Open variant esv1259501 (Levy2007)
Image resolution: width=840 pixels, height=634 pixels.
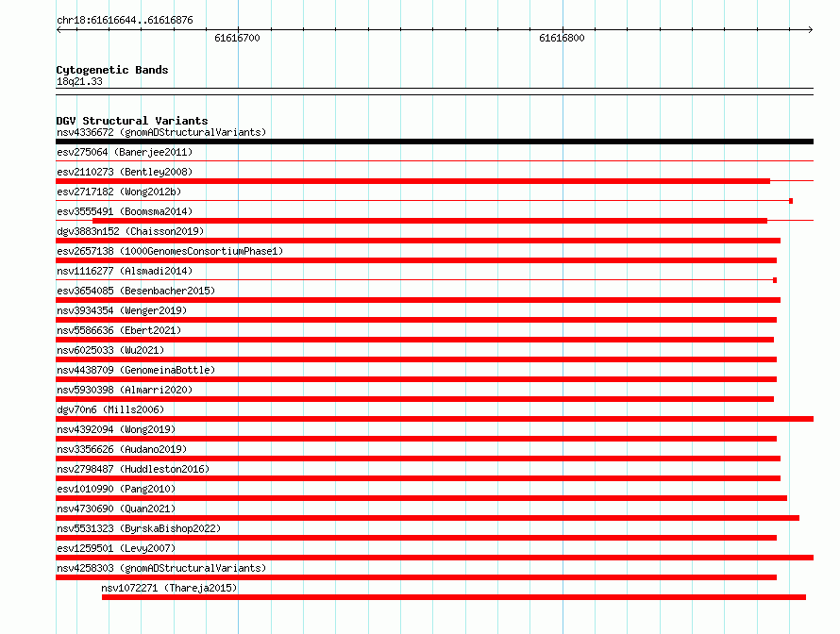pos(116,548)
